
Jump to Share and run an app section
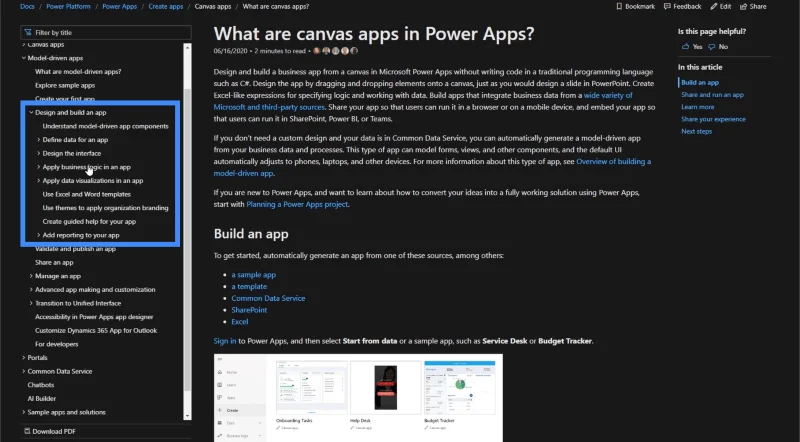tap(712, 94)
